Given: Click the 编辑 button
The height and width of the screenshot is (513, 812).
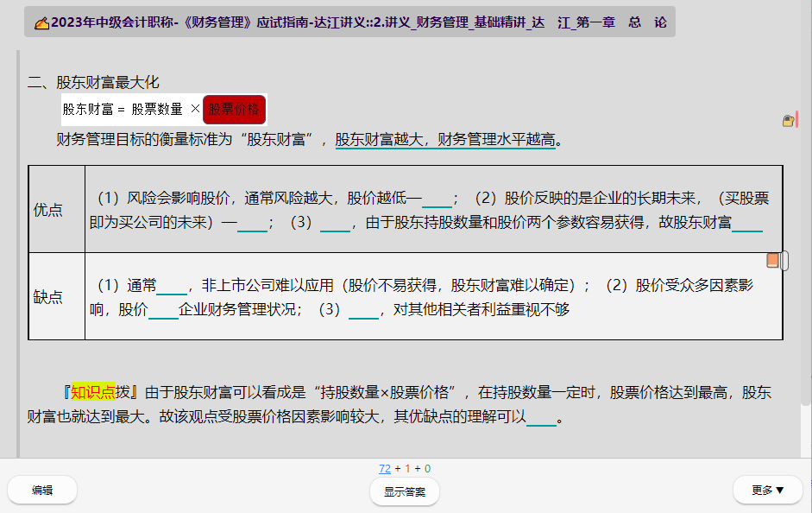Looking at the screenshot, I should click(42, 491).
